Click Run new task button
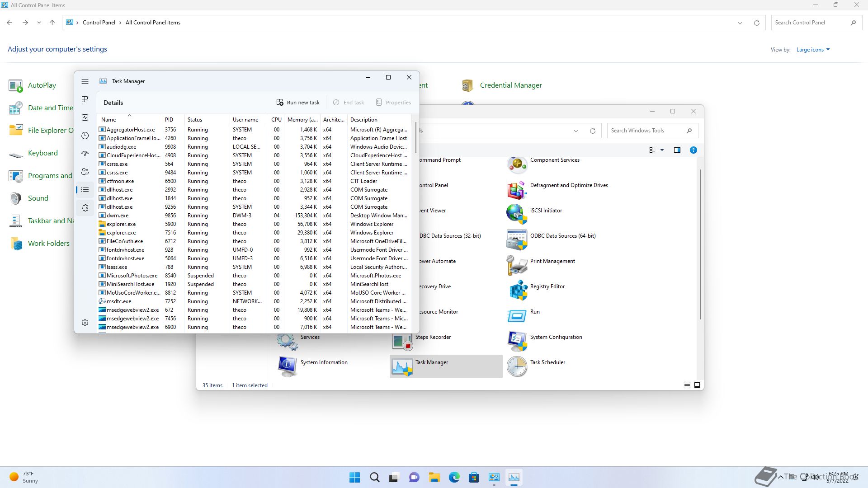Screen dimensions: 868x488 (x=298, y=103)
